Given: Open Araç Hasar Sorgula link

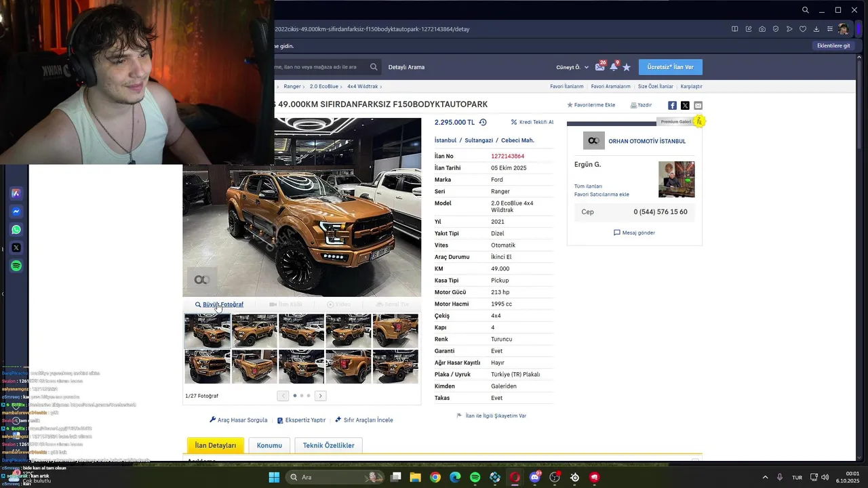Looking at the screenshot, I should coord(239,420).
